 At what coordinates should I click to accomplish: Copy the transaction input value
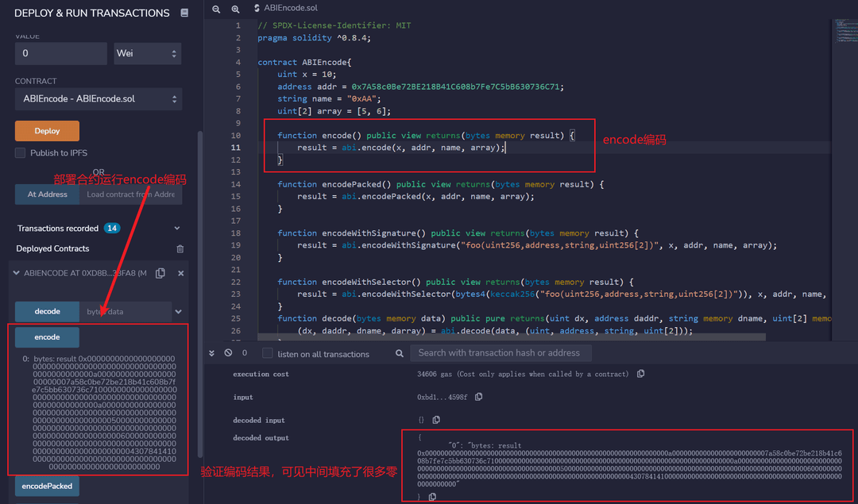point(479,397)
